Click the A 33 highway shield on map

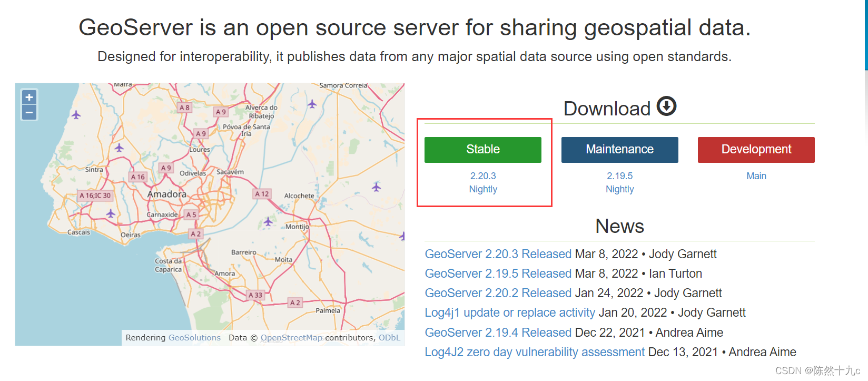[x=255, y=295]
